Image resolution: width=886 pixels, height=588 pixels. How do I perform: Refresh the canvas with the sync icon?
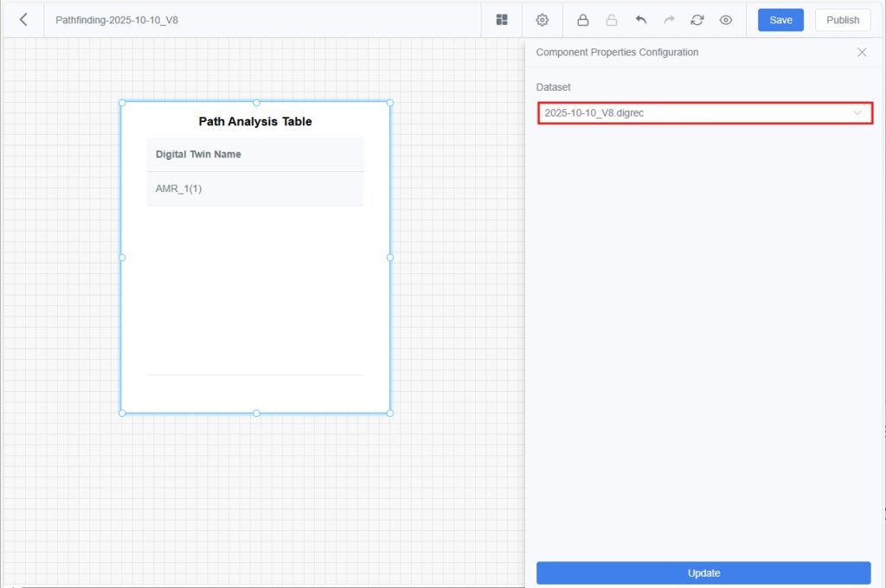pos(697,20)
